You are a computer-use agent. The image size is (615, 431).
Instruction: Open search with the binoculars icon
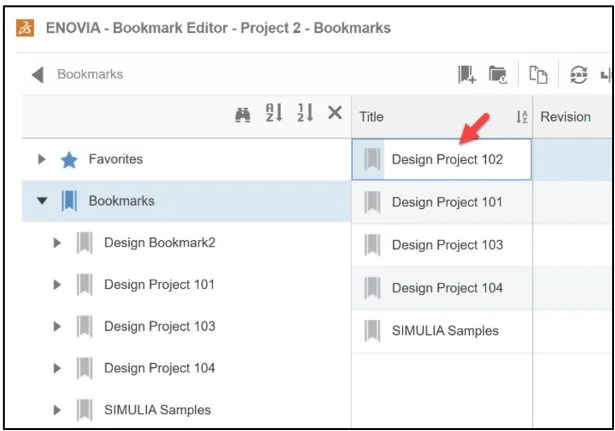point(242,116)
